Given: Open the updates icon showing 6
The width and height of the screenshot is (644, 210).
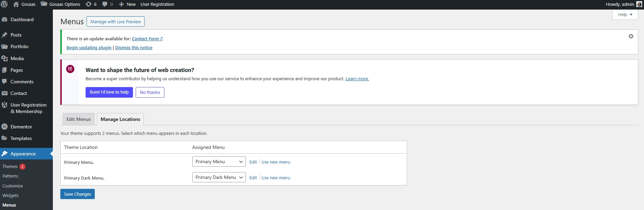Looking at the screenshot, I should [x=89, y=4].
